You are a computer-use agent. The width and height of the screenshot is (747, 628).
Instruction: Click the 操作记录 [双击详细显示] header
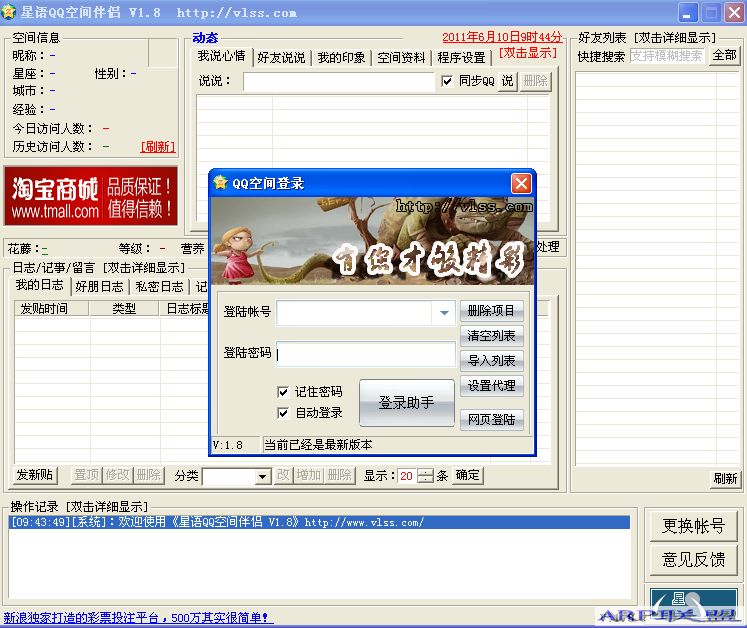pyautogui.click(x=79, y=506)
